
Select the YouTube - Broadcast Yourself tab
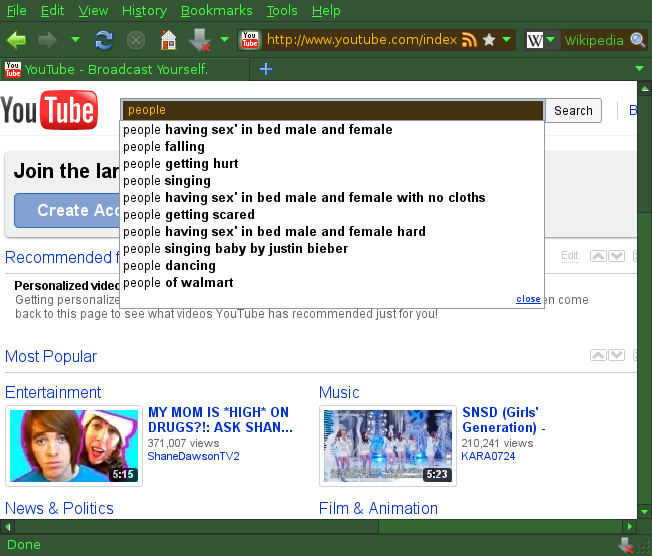(x=115, y=69)
